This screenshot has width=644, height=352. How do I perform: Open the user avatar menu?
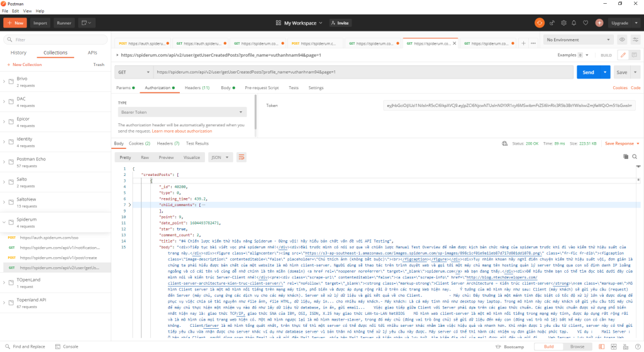(x=599, y=23)
